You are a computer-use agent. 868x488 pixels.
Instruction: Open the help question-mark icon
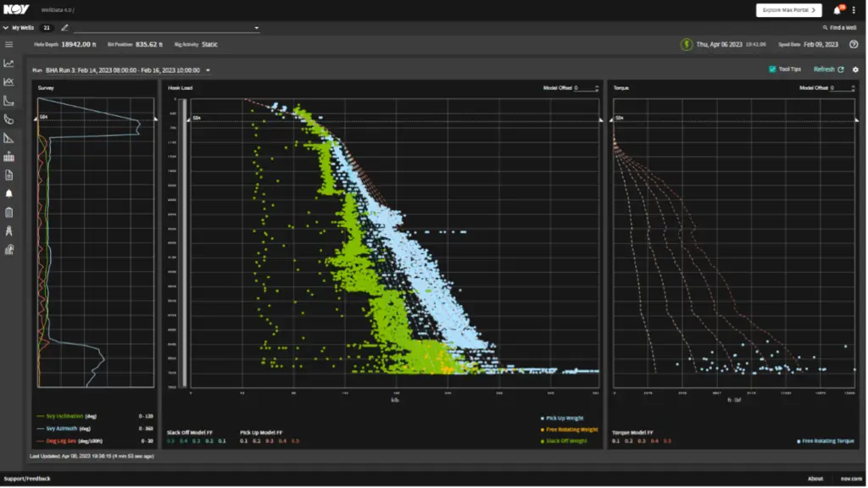tap(854, 44)
